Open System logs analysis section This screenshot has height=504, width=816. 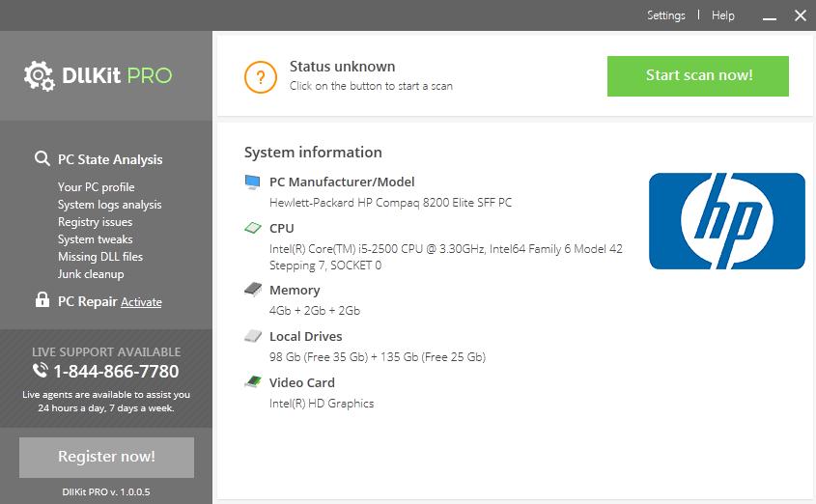point(109,205)
